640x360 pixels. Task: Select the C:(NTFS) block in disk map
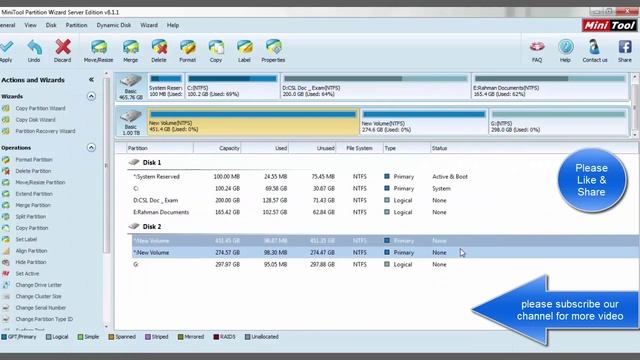click(x=232, y=86)
